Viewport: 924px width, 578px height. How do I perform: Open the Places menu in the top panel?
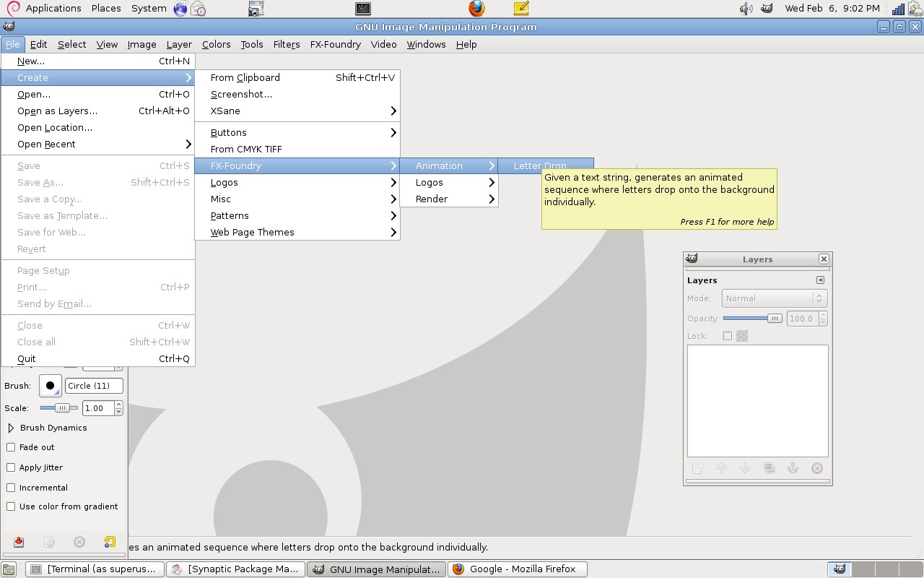(106, 9)
